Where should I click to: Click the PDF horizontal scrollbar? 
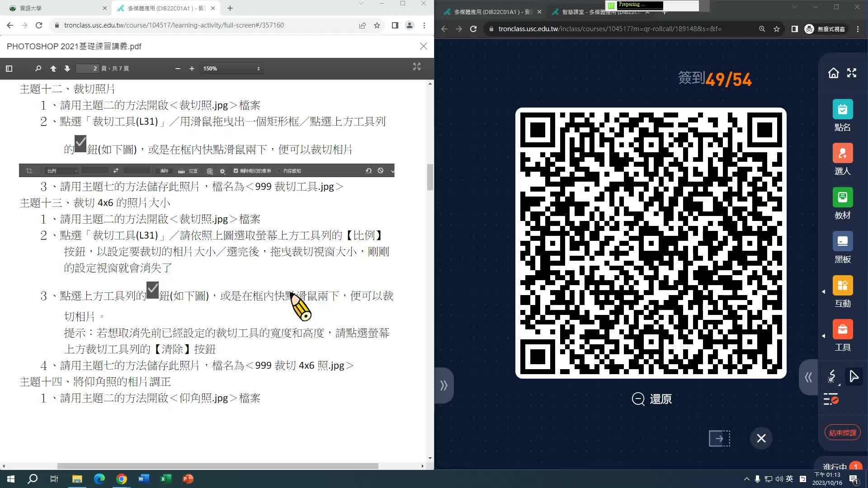pos(217,466)
